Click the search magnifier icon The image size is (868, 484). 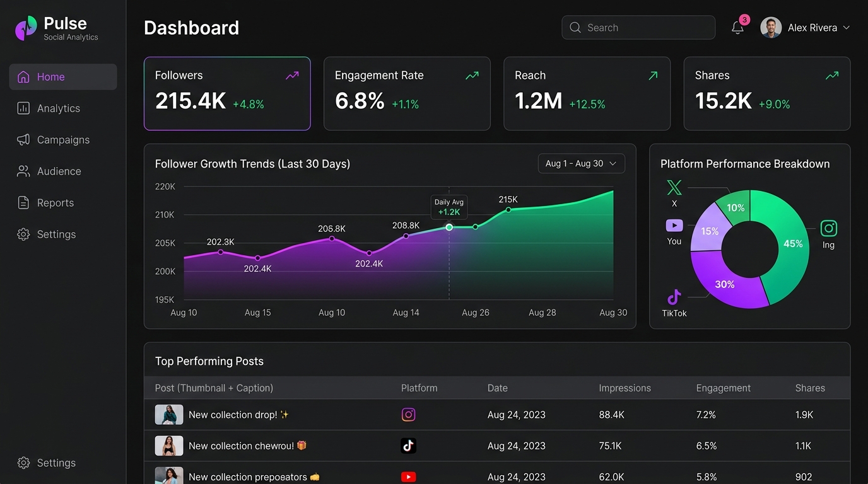(x=575, y=28)
